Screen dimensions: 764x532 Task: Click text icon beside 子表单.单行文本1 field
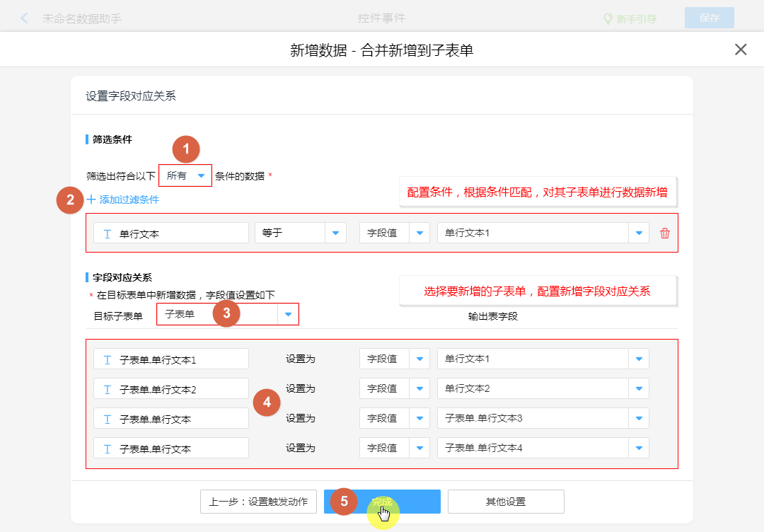point(108,359)
